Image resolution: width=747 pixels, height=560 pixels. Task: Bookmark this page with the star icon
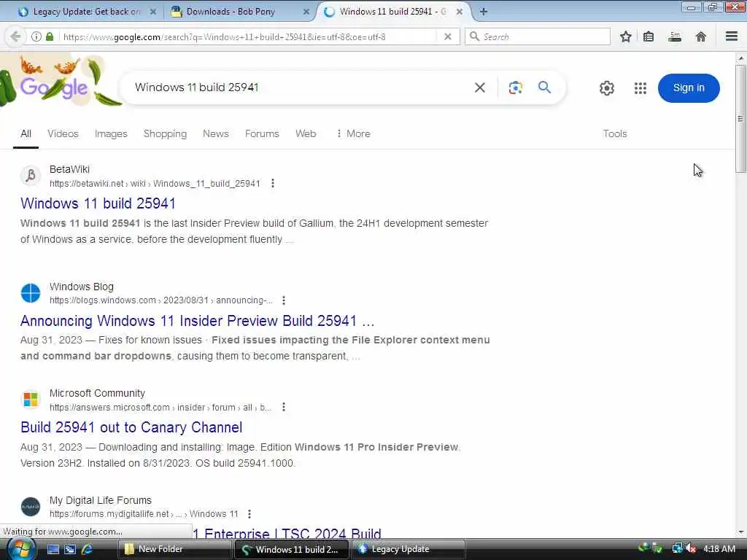click(625, 36)
